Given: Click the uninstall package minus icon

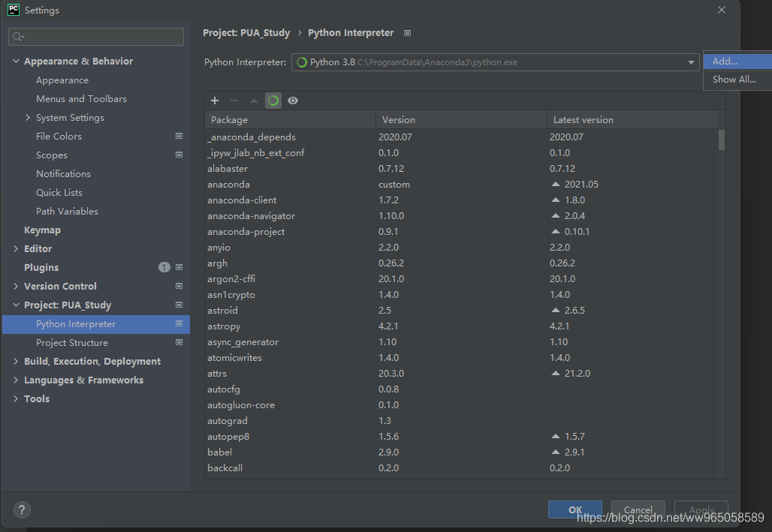Looking at the screenshot, I should click(234, 101).
